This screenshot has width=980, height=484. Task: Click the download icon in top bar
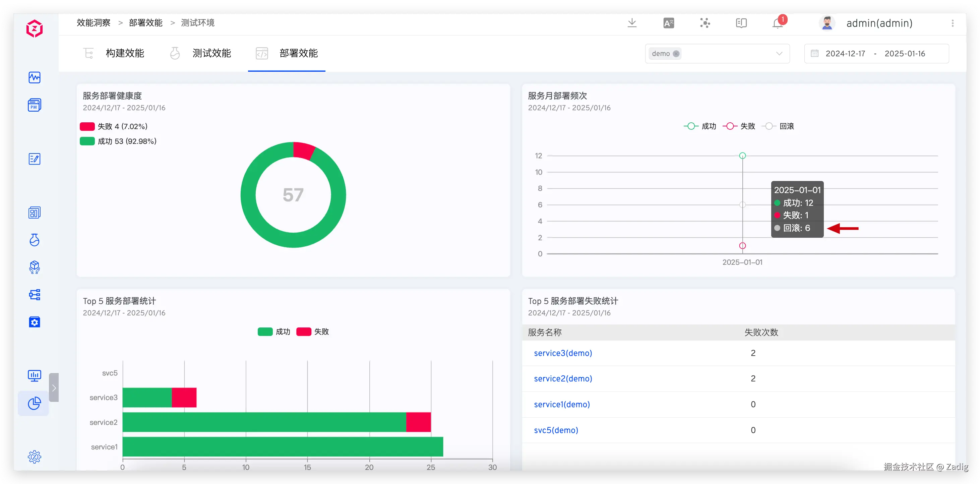632,23
